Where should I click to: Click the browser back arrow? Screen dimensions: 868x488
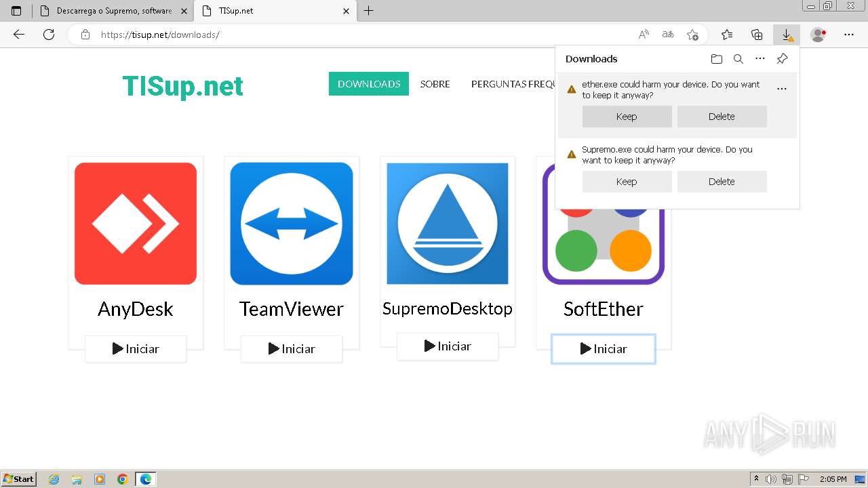[x=19, y=35]
